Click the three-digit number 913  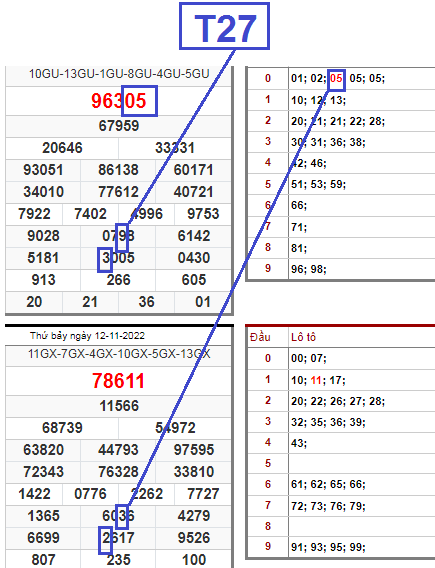click(x=43, y=280)
